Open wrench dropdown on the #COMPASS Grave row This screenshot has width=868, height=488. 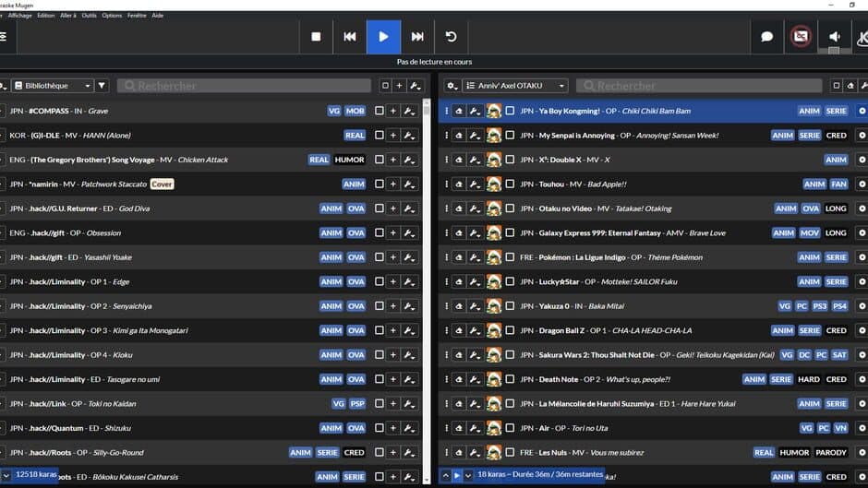(410, 111)
